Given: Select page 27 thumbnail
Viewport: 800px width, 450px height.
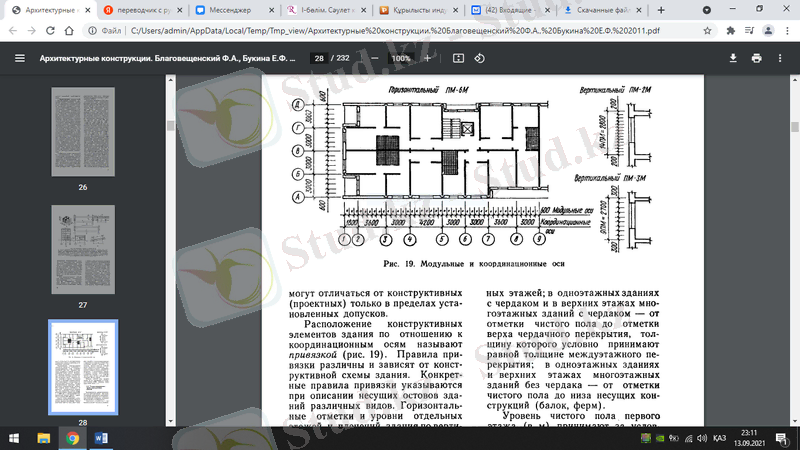Looking at the screenshot, I should pos(82,251).
